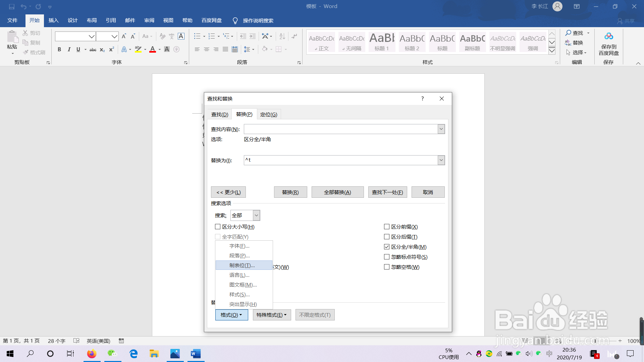Toggle subscript formatting

point(102,50)
